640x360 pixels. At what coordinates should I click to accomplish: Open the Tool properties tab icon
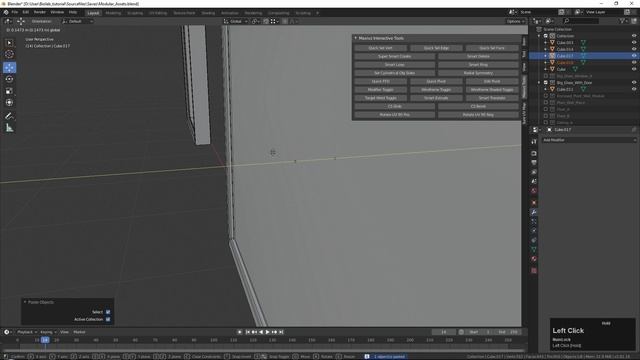[534, 142]
